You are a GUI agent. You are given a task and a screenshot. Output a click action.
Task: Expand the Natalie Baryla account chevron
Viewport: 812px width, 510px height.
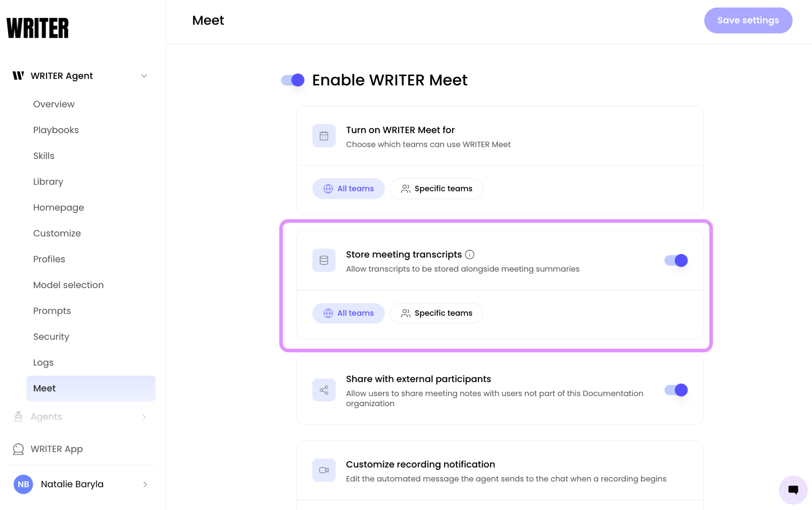[145, 484]
